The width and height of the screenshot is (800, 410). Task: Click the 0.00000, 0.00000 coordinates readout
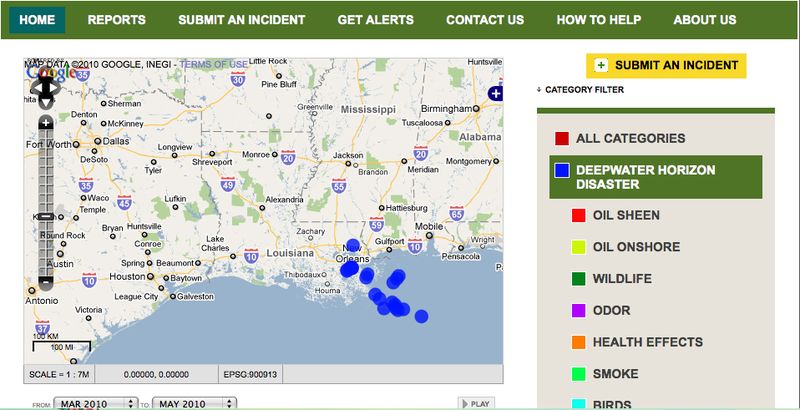pos(157,374)
